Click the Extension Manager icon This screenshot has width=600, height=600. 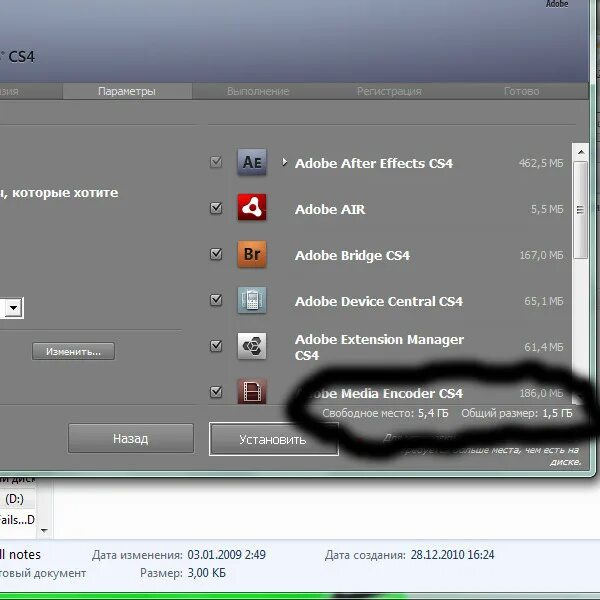[252, 346]
